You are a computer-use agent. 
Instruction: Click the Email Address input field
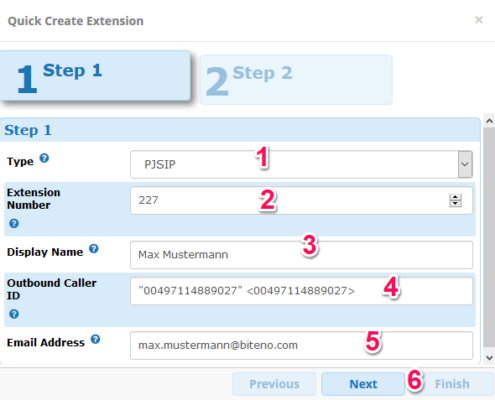tap(301, 345)
